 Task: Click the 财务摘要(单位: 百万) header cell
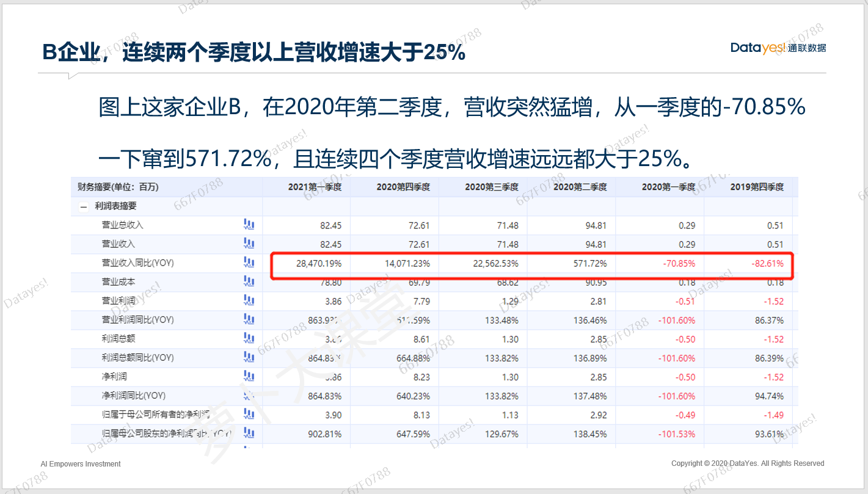[114, 187]
